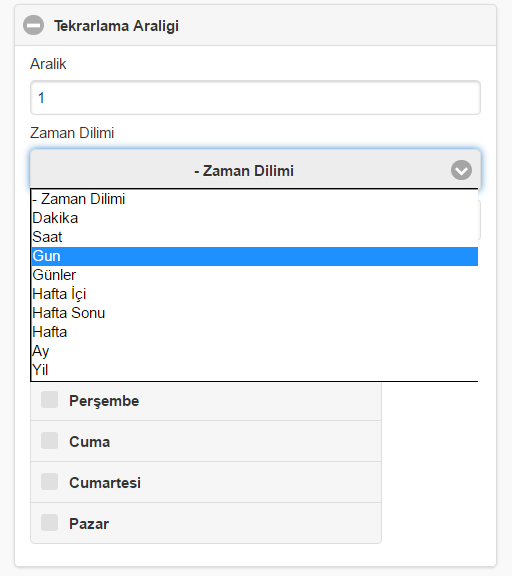Check the Perşembe checkbox

[50, 400]
